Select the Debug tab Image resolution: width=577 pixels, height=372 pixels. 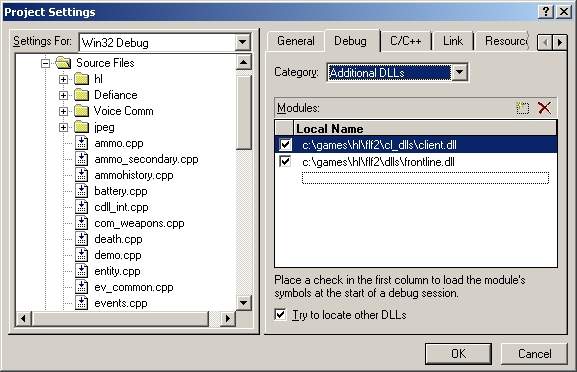click(x=351, y=41)
